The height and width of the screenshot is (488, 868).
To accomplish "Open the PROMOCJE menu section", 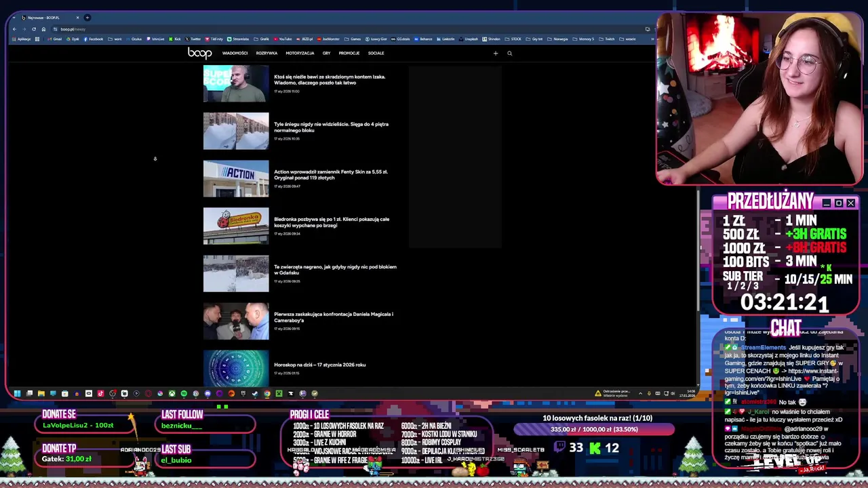I will tap(349, 53).
